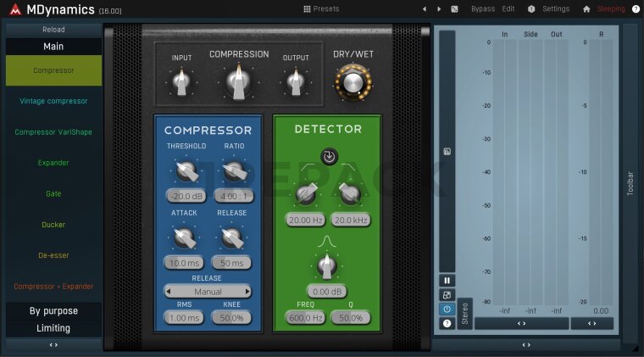Pause the meters display
The height and width of the screenshot is (357, 644).
(447, 280)
